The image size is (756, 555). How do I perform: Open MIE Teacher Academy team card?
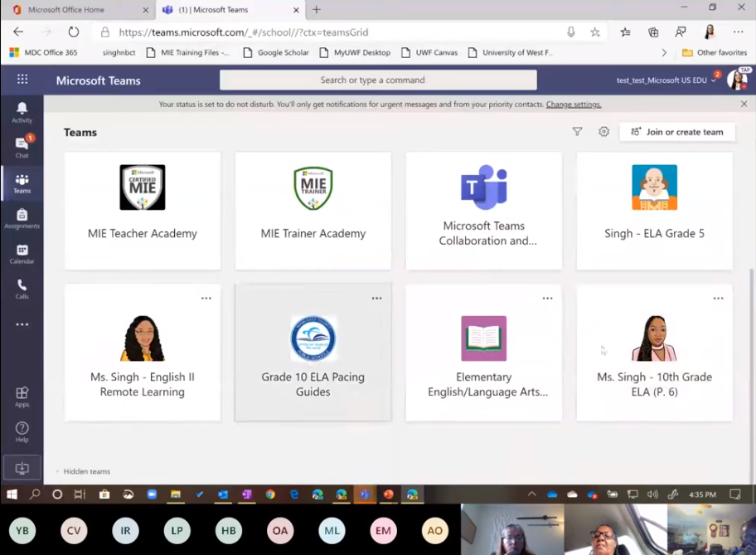143,211
